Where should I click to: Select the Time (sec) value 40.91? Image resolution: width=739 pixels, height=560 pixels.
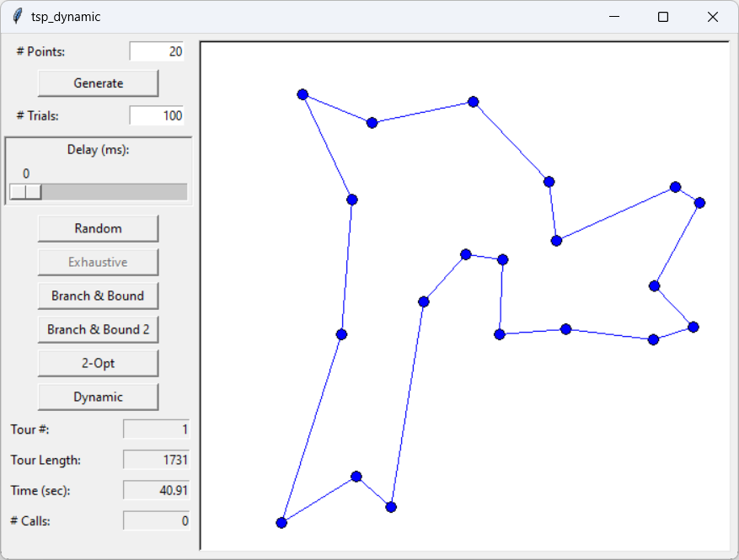[x=157, y=490]
